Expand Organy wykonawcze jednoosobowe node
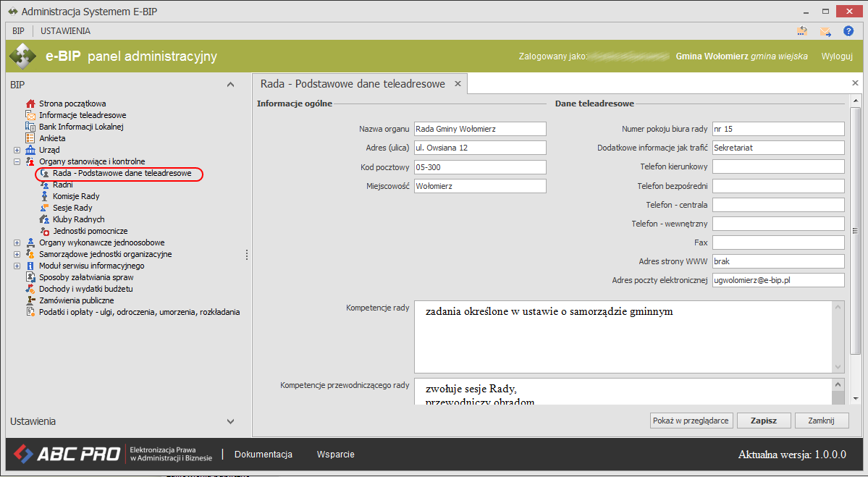 pos(17,242)
